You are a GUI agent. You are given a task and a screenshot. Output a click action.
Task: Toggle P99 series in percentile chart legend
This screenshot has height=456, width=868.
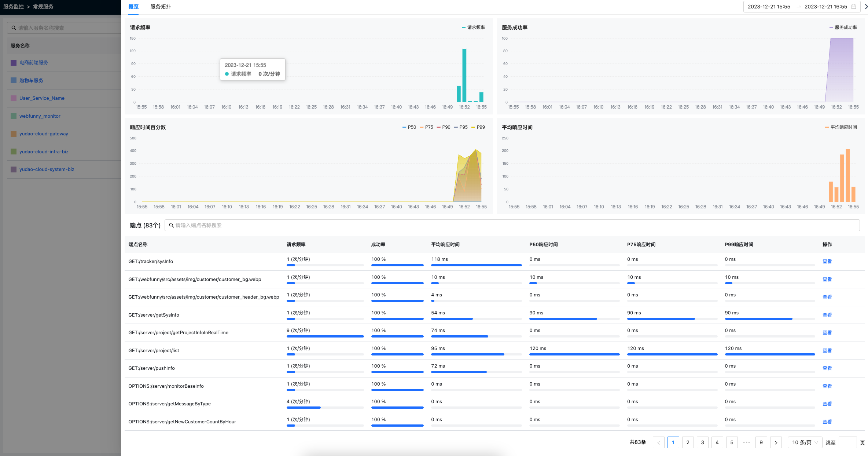point(478,127)
